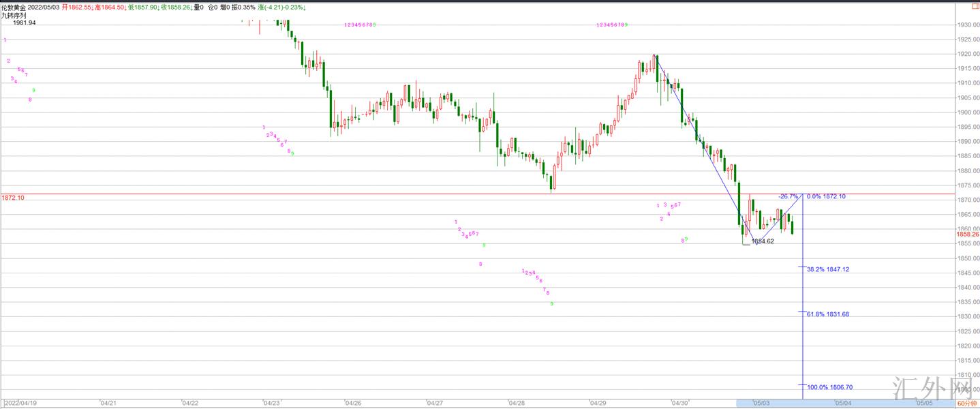Select the 38.2% 1847.12 Fibonacci level

click(828, 269)
